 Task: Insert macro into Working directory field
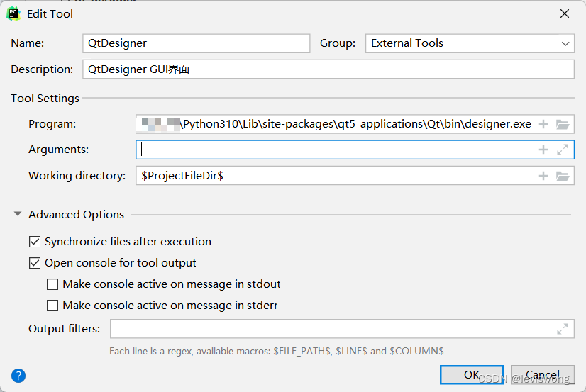tap(543, 176)
